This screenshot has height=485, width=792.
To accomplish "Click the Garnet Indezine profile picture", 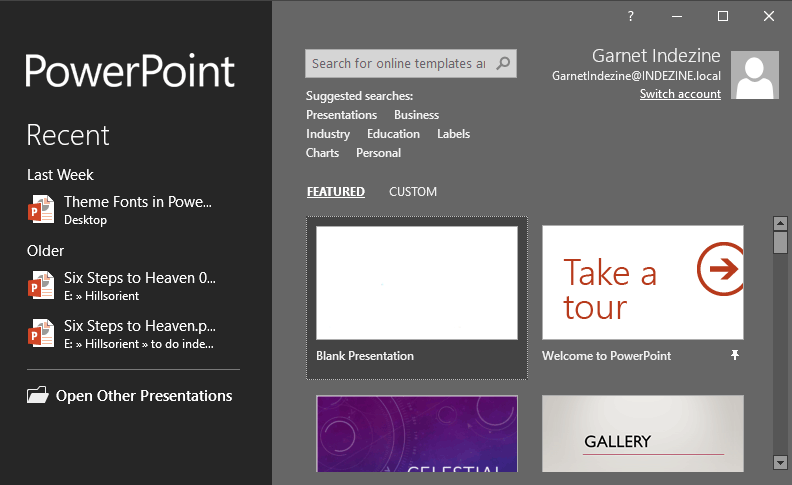I will (755, 75).
